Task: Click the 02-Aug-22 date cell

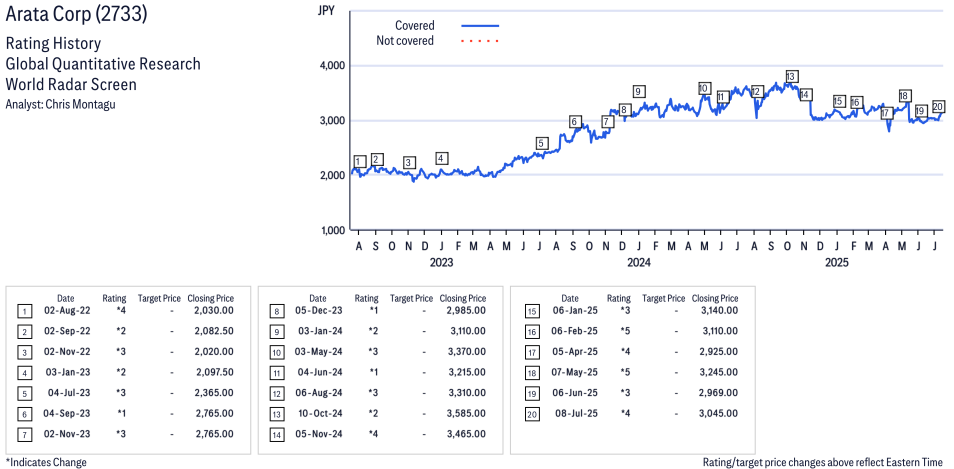Action: 66,310
